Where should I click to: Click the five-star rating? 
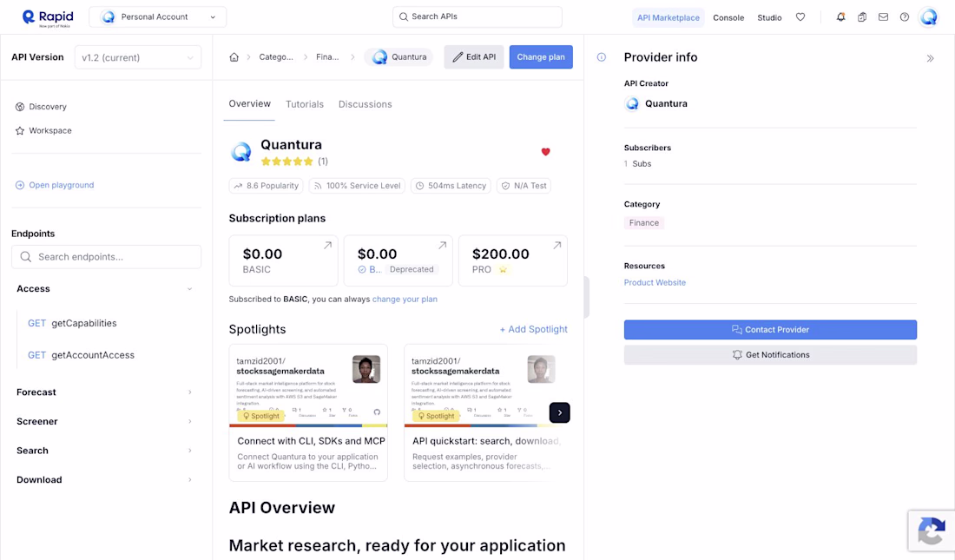pyautogui.click(x=286, y=161)
